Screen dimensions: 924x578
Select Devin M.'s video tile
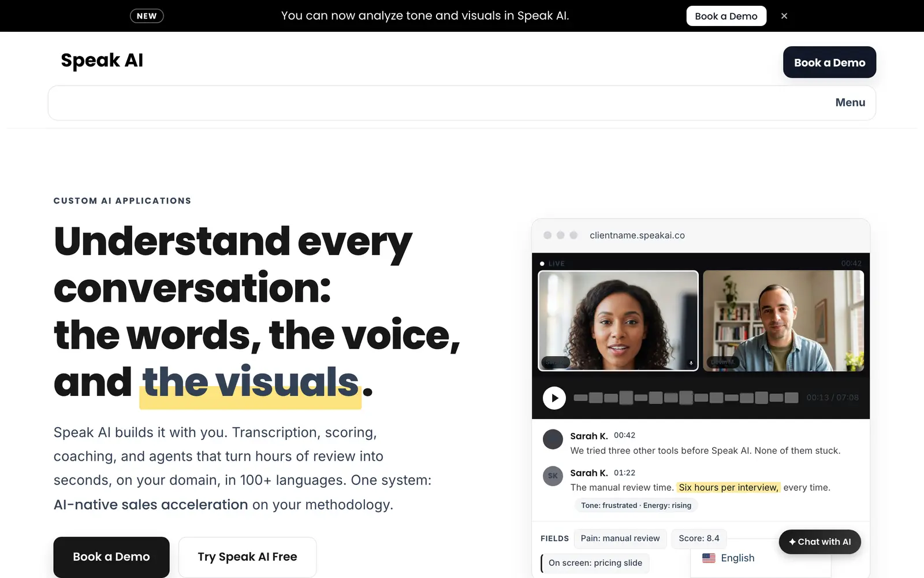point(784,321)
